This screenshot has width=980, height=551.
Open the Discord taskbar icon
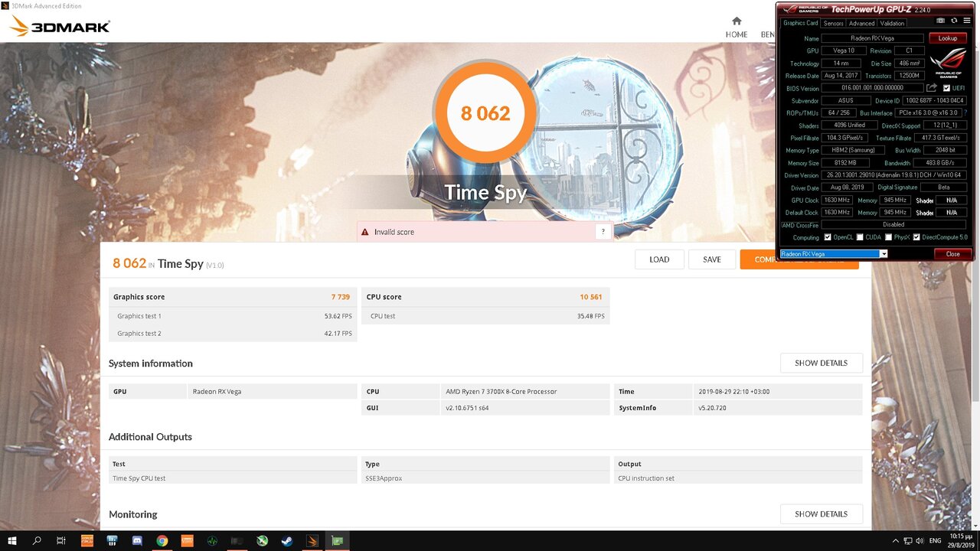point(137,540)
